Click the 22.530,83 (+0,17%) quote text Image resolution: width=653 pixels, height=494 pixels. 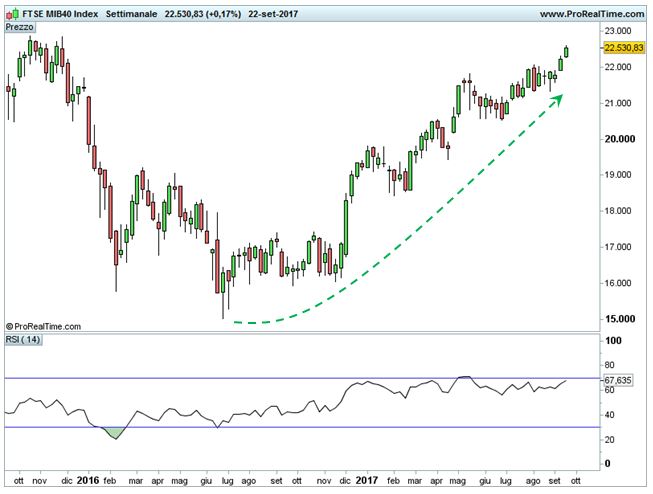203,14
